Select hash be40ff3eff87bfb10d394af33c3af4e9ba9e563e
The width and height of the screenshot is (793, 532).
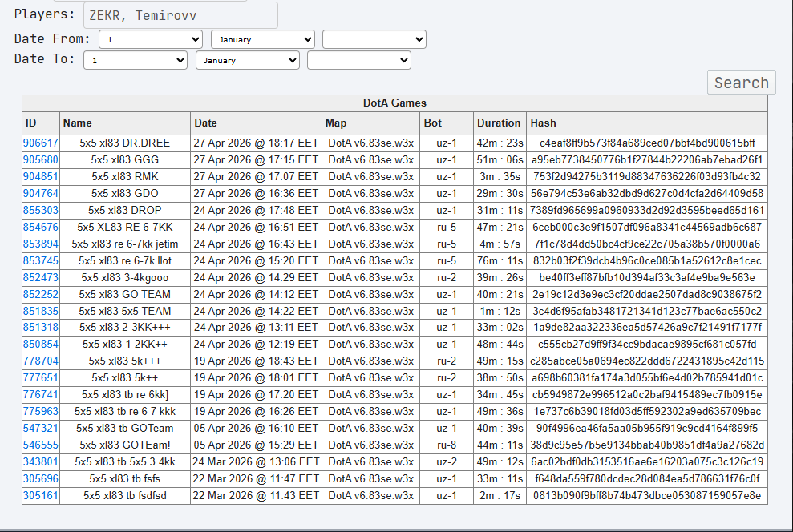[x=647, y=277]
